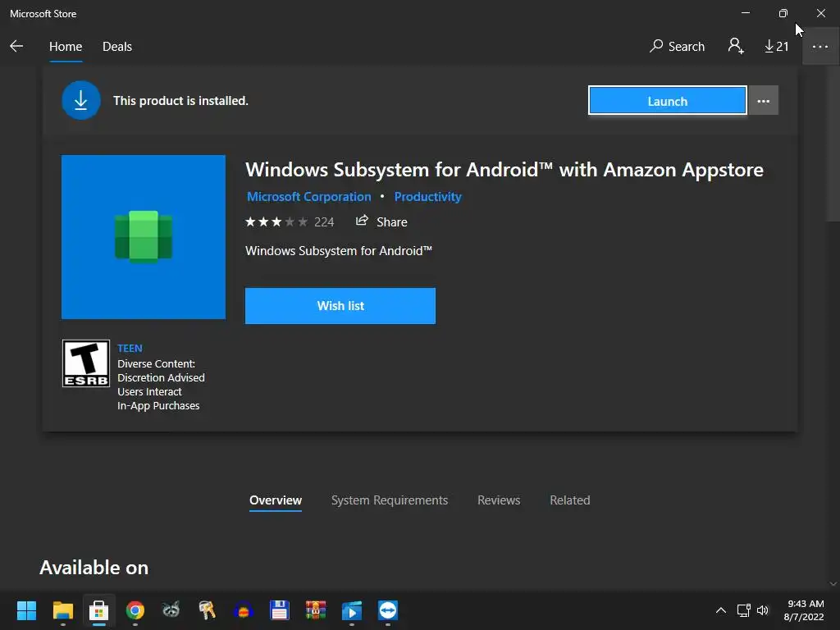
Task: Open the See more menu in the header
Action: coord(820,47)
